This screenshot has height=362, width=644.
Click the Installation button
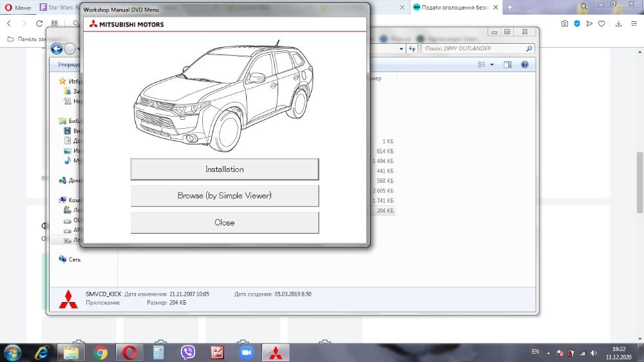tap(224, 169)
